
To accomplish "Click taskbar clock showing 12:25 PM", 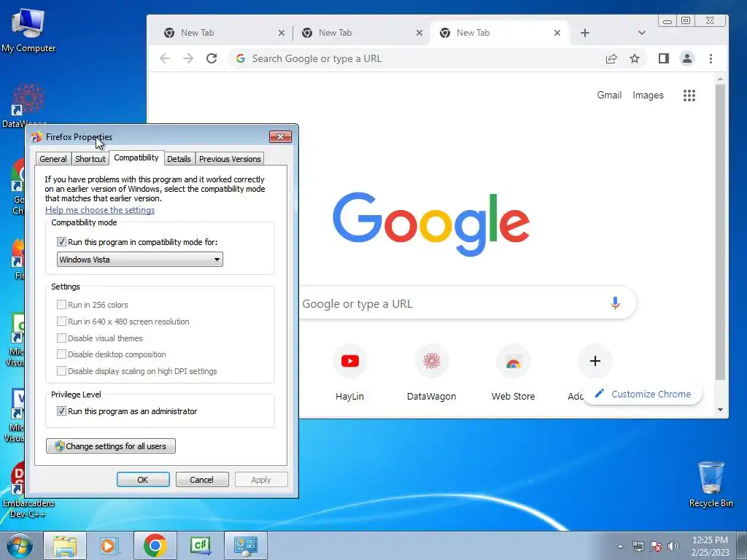I will (x=710, y=546).
